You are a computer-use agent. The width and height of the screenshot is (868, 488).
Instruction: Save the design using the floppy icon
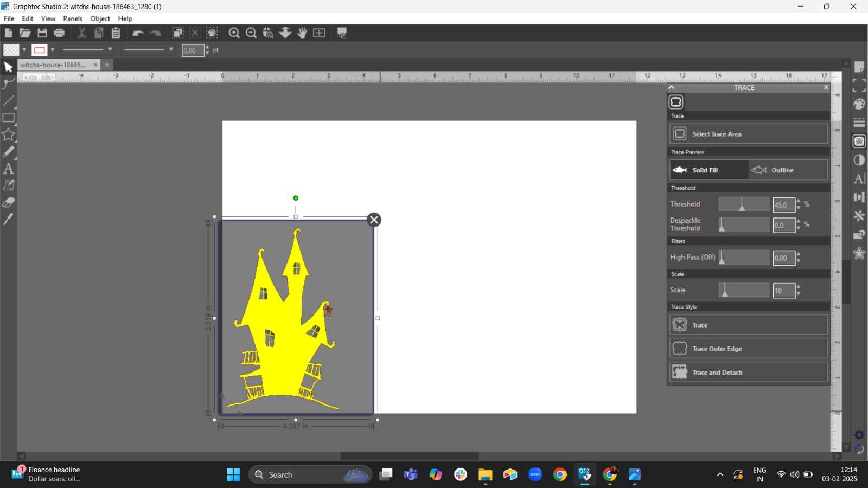point(42,33)
